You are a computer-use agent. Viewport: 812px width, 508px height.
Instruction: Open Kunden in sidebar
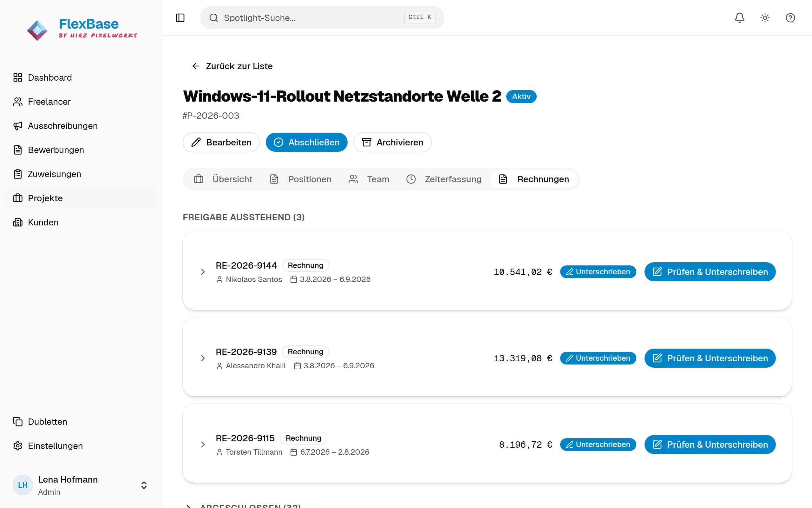(x=81, y=223)
